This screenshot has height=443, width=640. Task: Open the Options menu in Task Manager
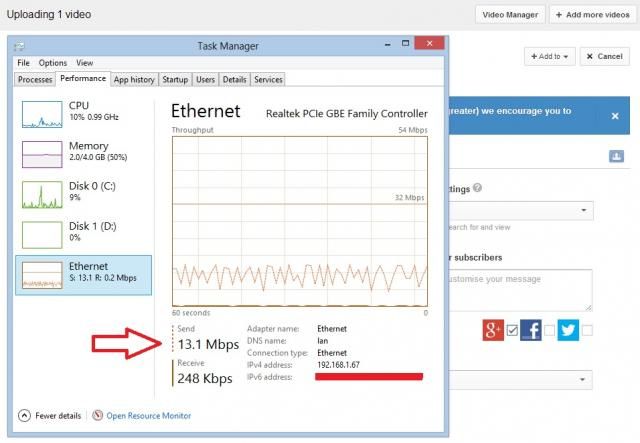point(53,63)
